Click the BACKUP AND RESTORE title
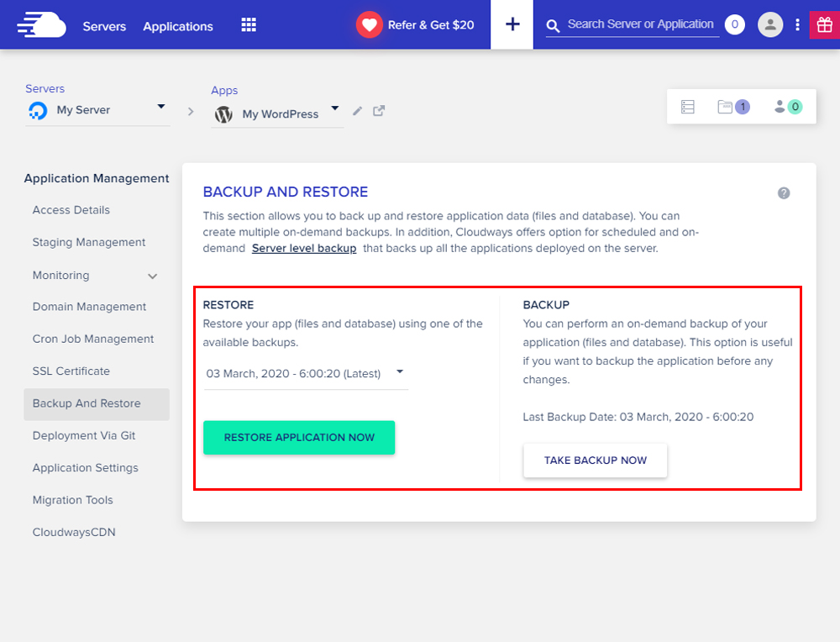The image size is (840, 642). [x=286, y=192]
